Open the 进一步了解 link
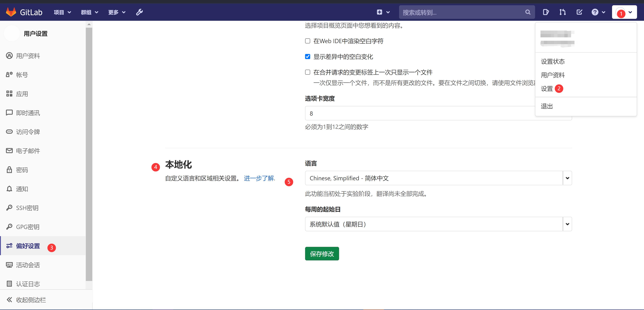 coord(259,178)
